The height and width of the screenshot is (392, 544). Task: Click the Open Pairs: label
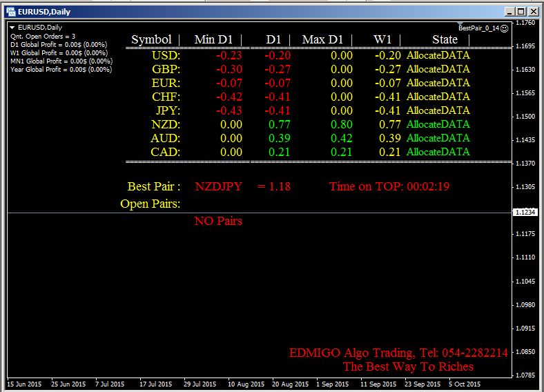point(150,204)
